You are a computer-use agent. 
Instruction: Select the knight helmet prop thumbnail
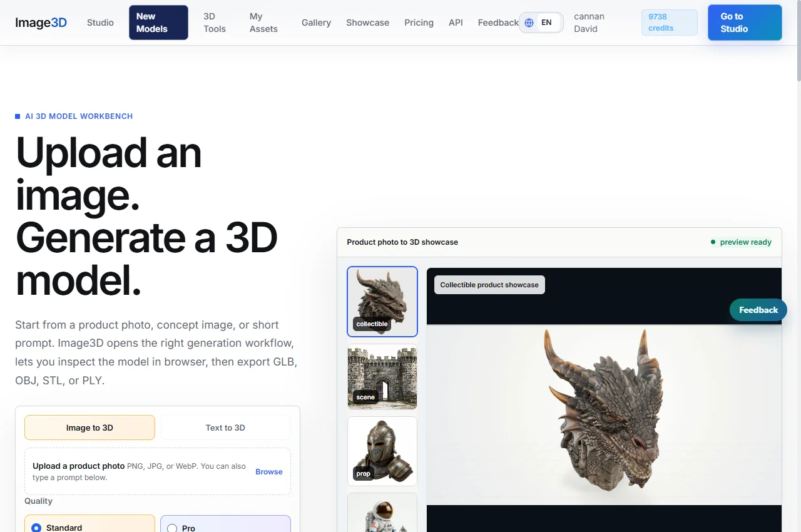coord(382,451)
